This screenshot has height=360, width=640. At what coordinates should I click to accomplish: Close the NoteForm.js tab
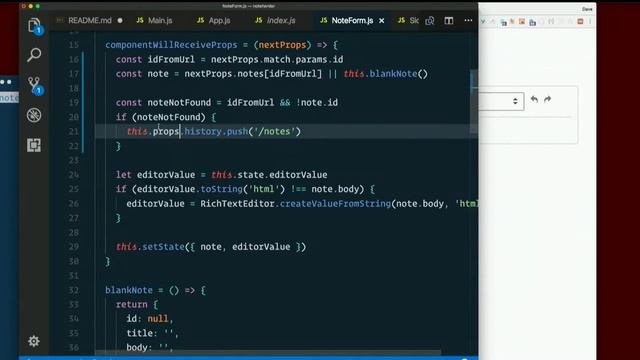(382, 20)
